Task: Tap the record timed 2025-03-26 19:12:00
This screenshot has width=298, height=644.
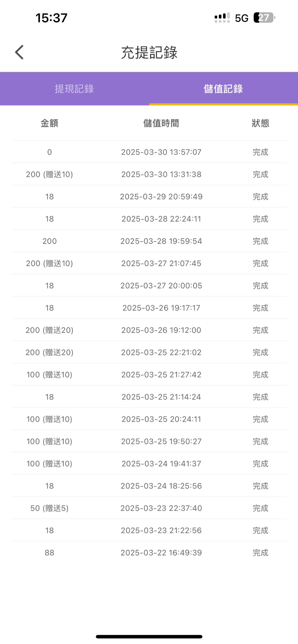Action: (x=161, y=330)
